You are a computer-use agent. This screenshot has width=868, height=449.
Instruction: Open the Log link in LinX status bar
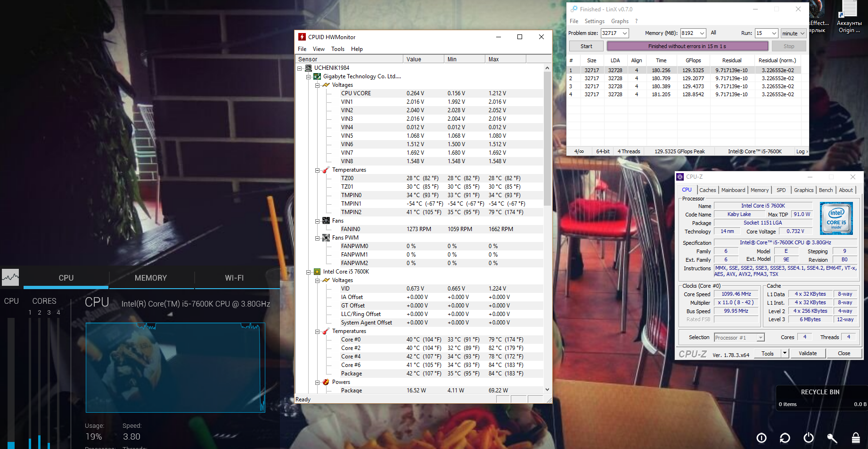click(x=802, y=151)
